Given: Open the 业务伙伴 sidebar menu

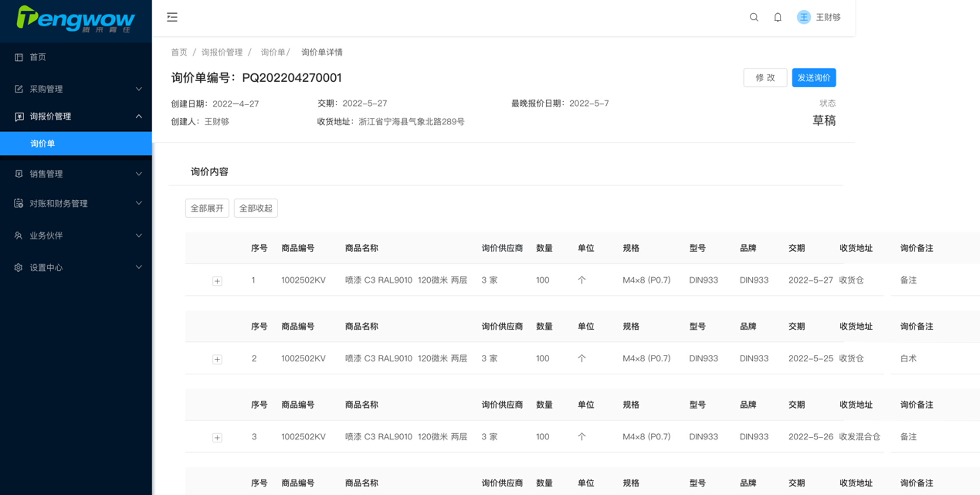Looking at the screenshot, I should tap(76, 235).
